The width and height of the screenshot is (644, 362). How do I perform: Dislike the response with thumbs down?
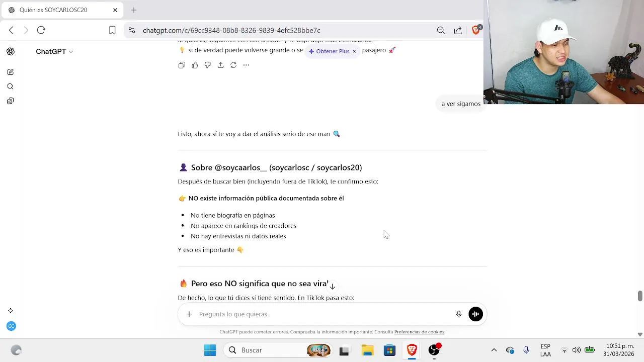(x=207, y=65)
